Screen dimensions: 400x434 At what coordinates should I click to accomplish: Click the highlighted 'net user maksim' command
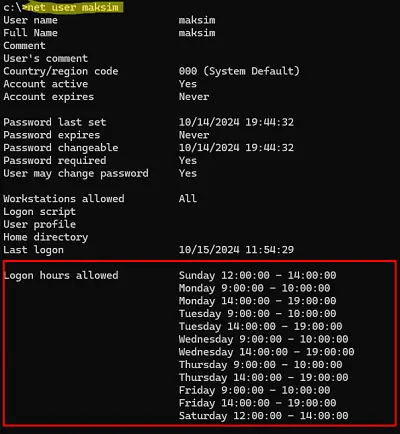pyautogui.click(x=73, y=7)
